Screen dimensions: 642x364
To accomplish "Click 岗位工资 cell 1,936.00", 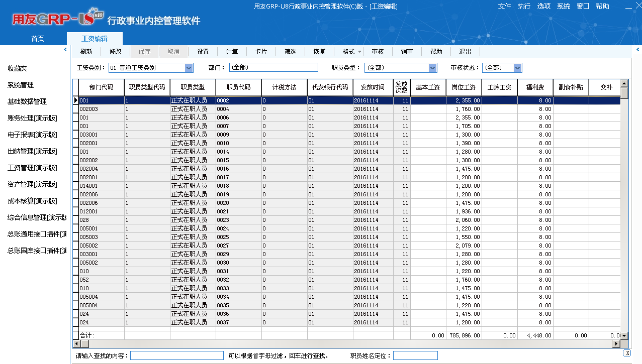I will coord(464,211).
